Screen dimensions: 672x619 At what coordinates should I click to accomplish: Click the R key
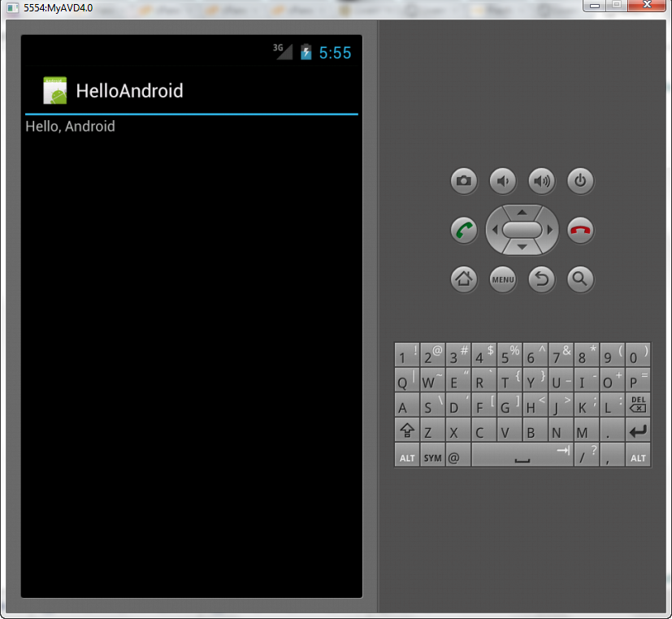coord(483,379)
